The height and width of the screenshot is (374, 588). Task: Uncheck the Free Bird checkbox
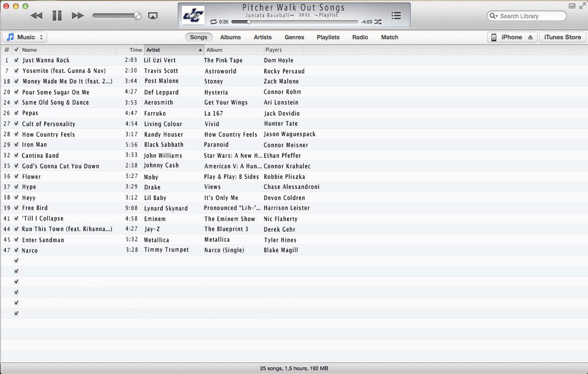(x=16, y=208)
